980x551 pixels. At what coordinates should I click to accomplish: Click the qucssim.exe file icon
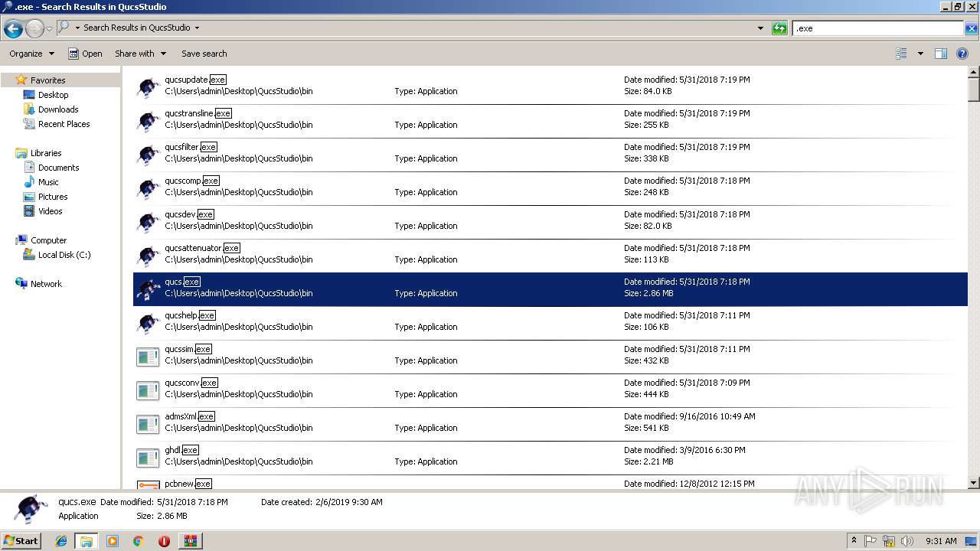click(148, 357)
